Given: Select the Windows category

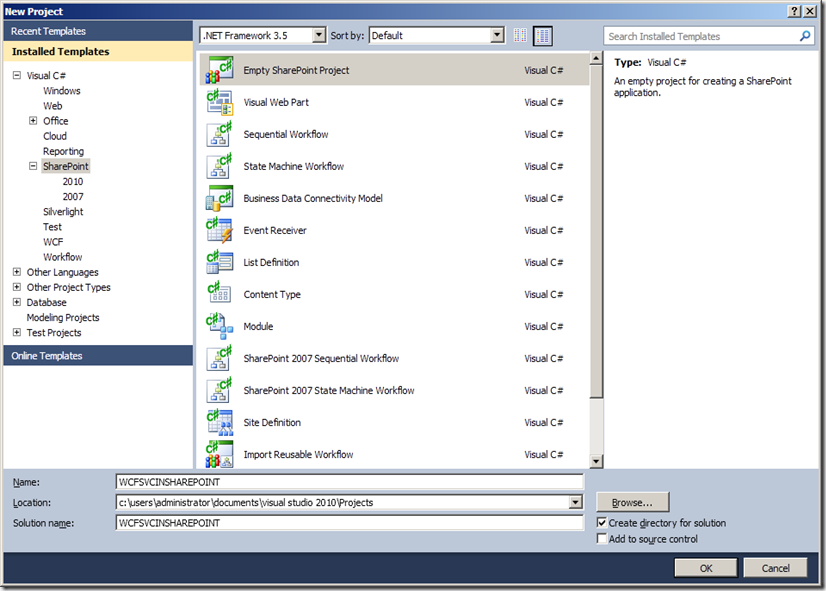Looking at the screenshot, I should [x=62, y=91].
